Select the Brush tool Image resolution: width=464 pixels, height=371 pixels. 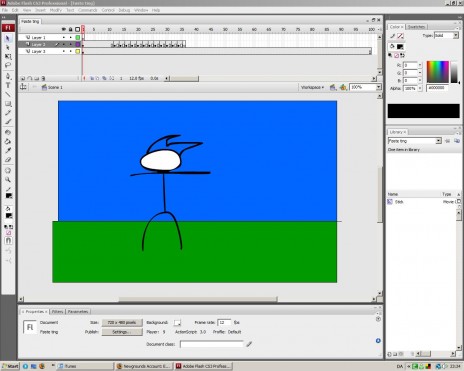click(x=8, y=122)
